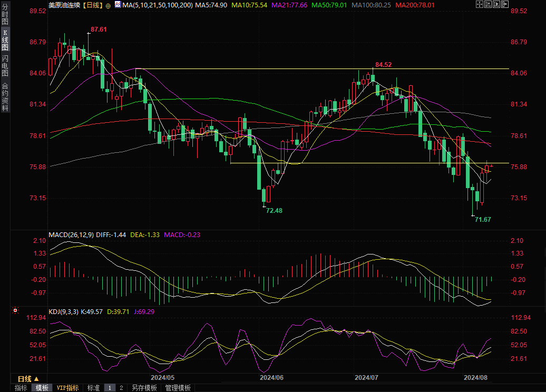Click the MA chart icon beside the title
The width and height of the screenshot is (546, 392).
click(x=118, y=5)
